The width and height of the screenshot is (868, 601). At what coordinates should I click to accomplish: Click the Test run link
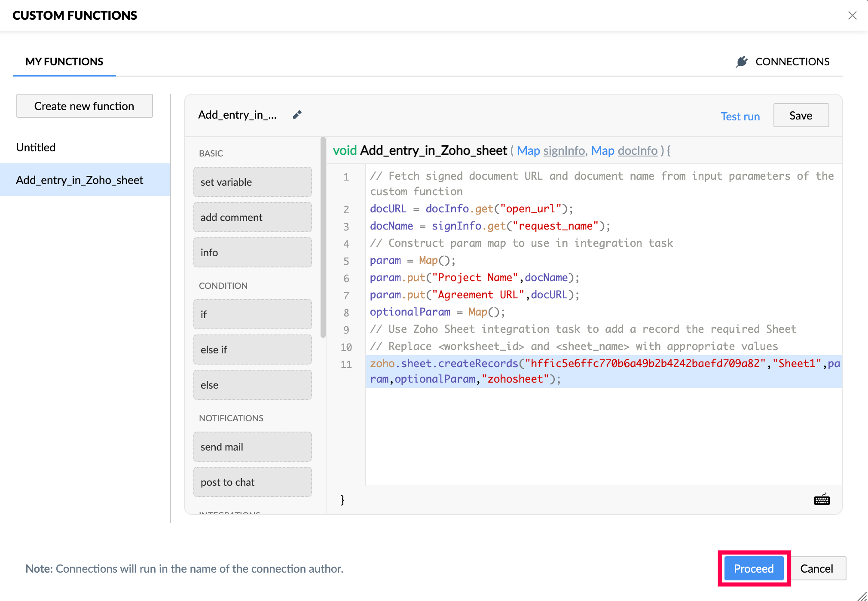point(740,116)
